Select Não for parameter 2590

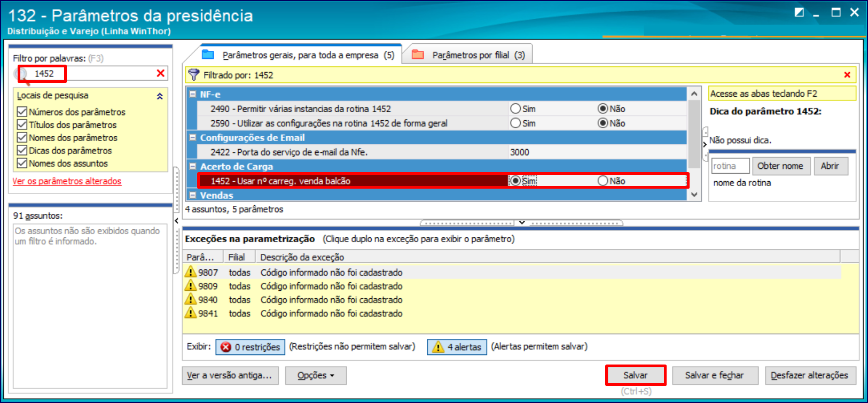point(603,123)
